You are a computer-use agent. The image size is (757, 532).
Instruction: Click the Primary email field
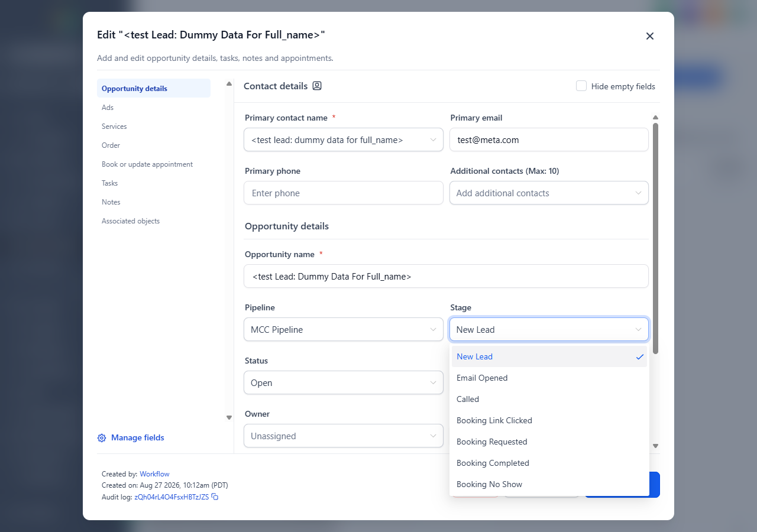(549, 140)
